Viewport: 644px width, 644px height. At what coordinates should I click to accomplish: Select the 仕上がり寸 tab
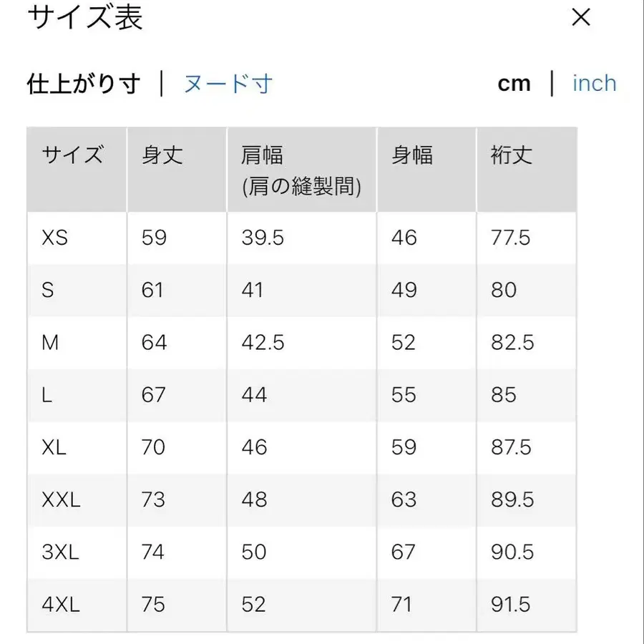tap(85, 83)
